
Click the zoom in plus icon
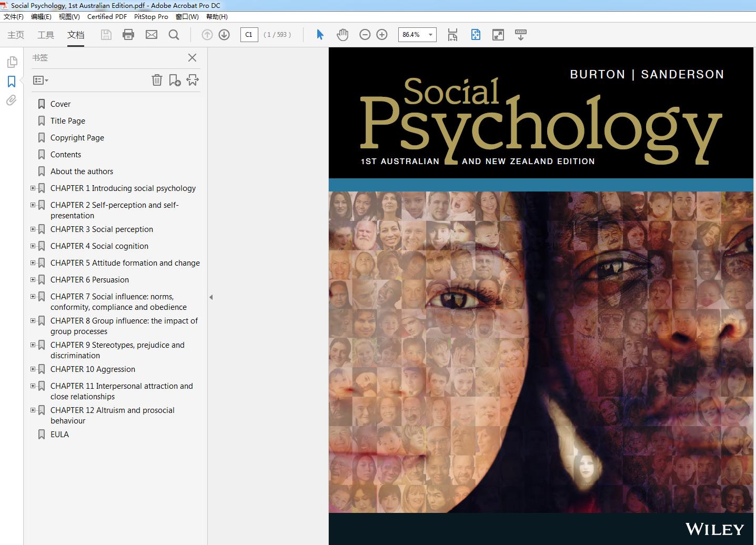point(382,35)
